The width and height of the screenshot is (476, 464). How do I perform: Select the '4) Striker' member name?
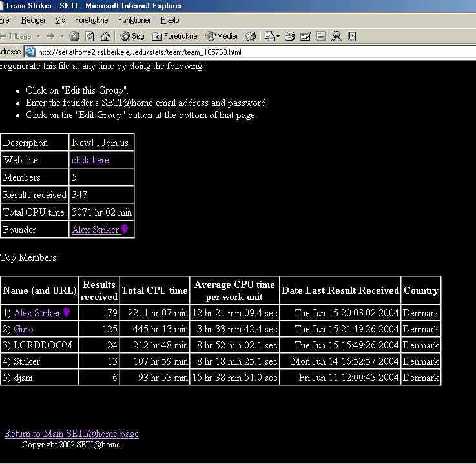pos(21,361)
